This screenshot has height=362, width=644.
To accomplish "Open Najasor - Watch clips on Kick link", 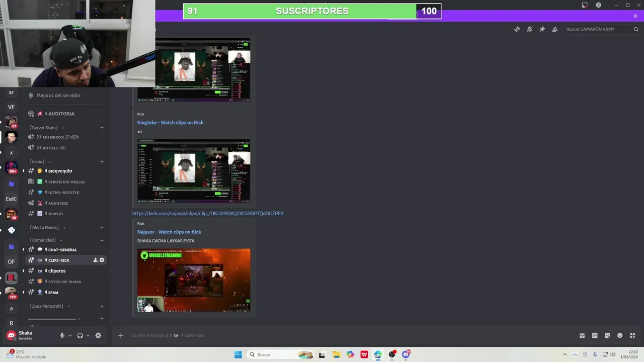I will pos(169,232).
